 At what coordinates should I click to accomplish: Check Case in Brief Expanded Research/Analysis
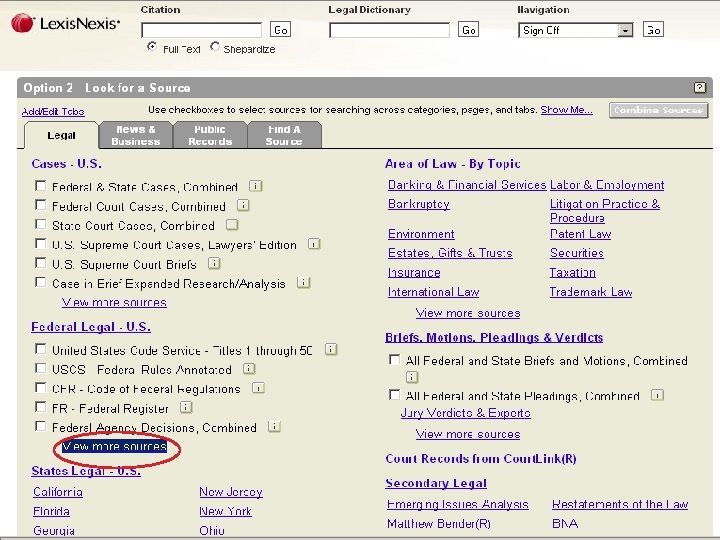[x=40, y=282]
